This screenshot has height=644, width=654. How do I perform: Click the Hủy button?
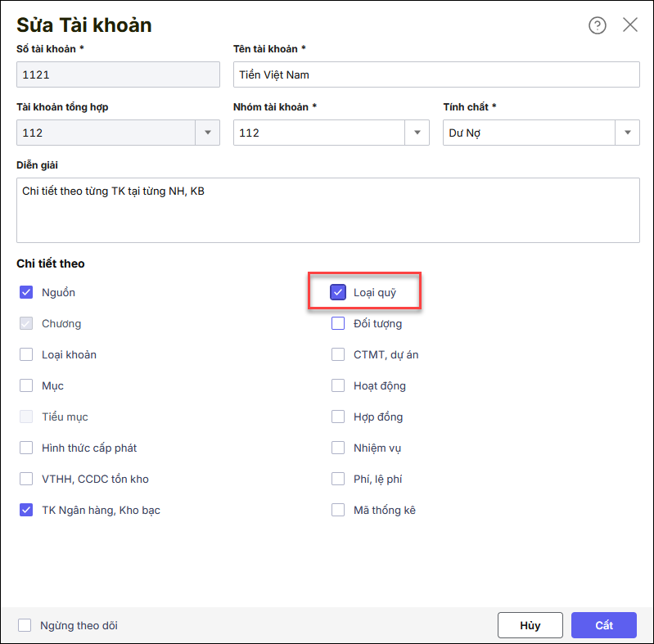coord(530,625)
